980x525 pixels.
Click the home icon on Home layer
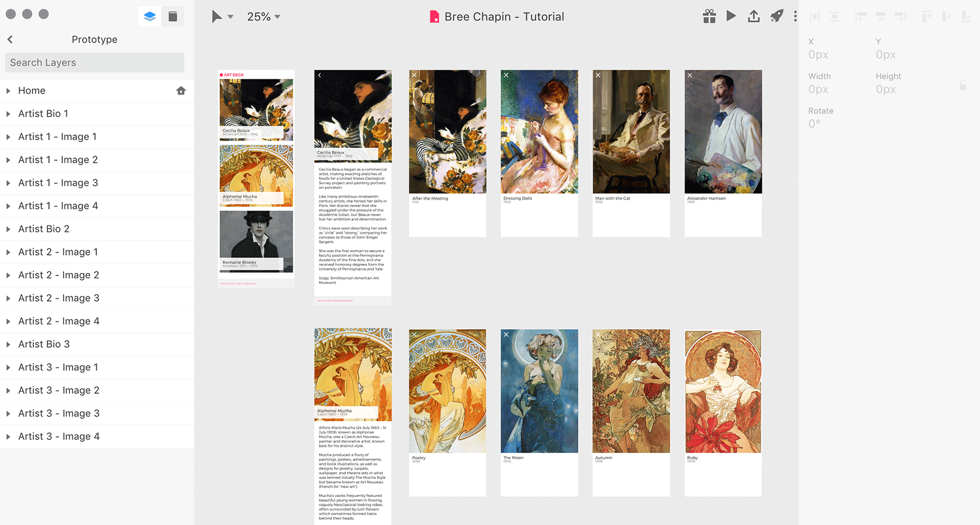coord(181,90)
